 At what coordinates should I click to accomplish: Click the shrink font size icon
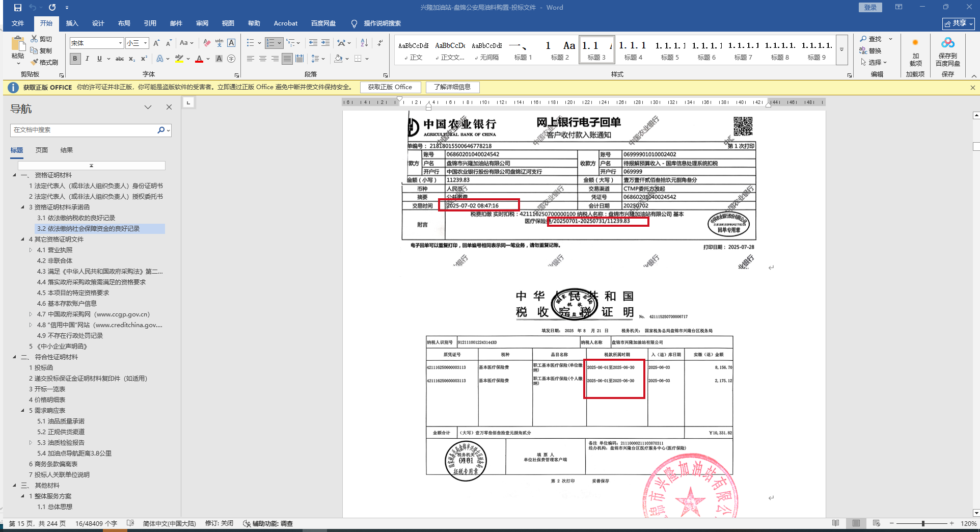[169, 43]
